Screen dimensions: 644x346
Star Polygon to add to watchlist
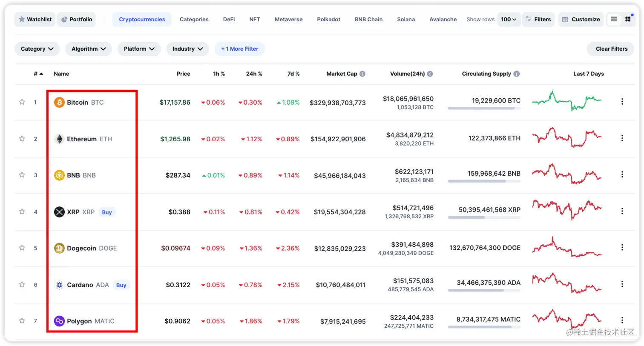coord(22,320)
